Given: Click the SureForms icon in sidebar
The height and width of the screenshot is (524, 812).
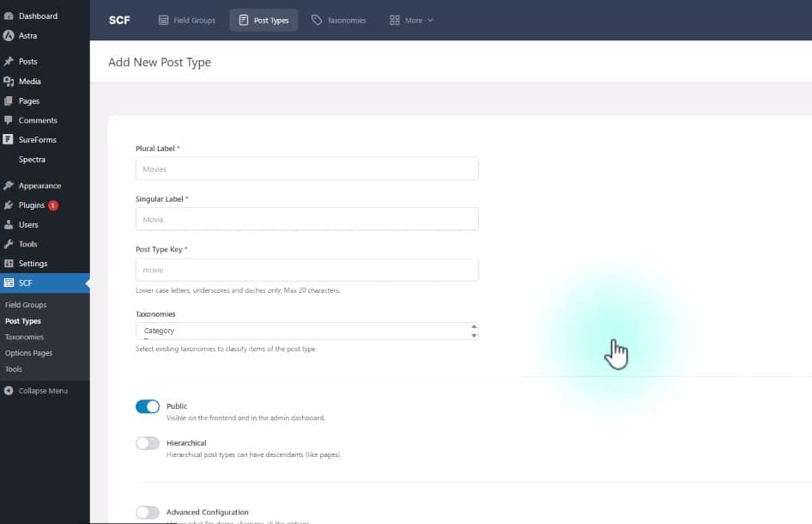Looking at the screenshot, I should [x=9, y=140].
